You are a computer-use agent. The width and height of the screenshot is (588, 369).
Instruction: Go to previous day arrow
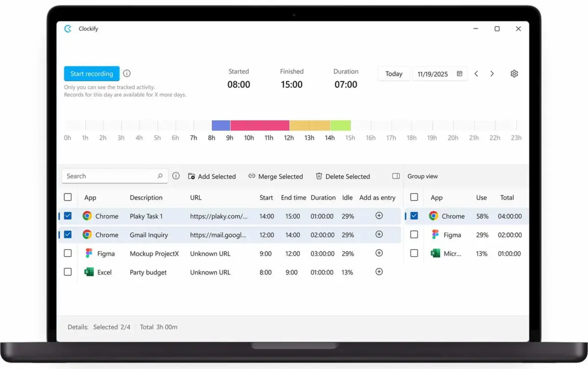(x=476, y=74)
